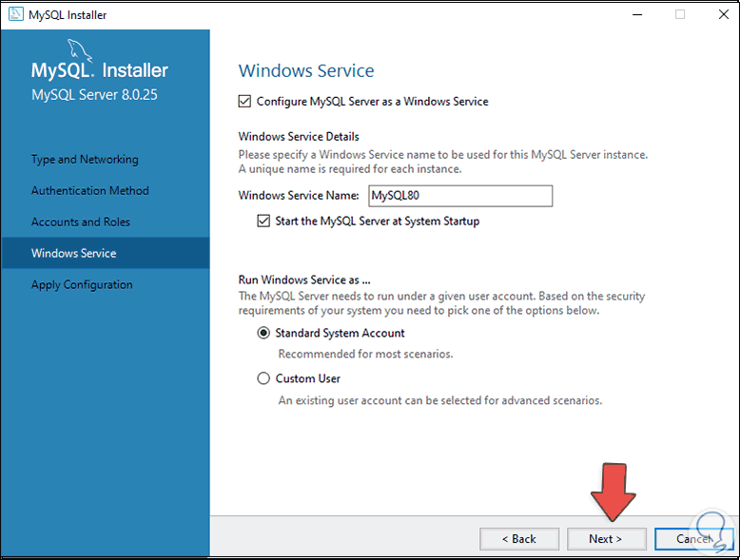The height and width of the screenshot is (560, 740).
Task: Click the MySQL Installer title bar icon
Action: click(15, 14)
